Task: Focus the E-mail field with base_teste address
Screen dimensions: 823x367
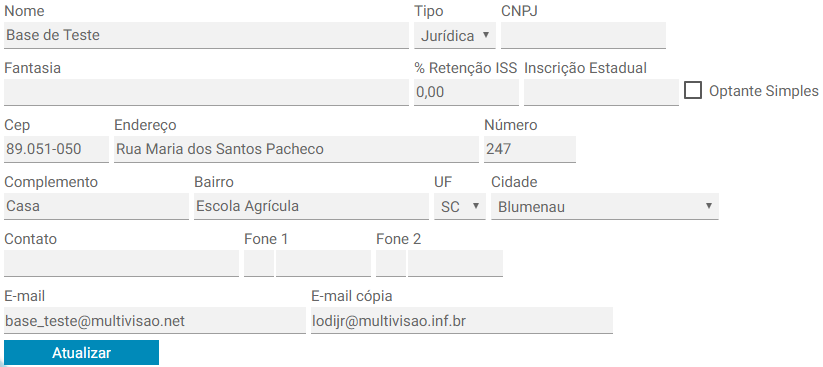Action: click(x=155, y=320)
